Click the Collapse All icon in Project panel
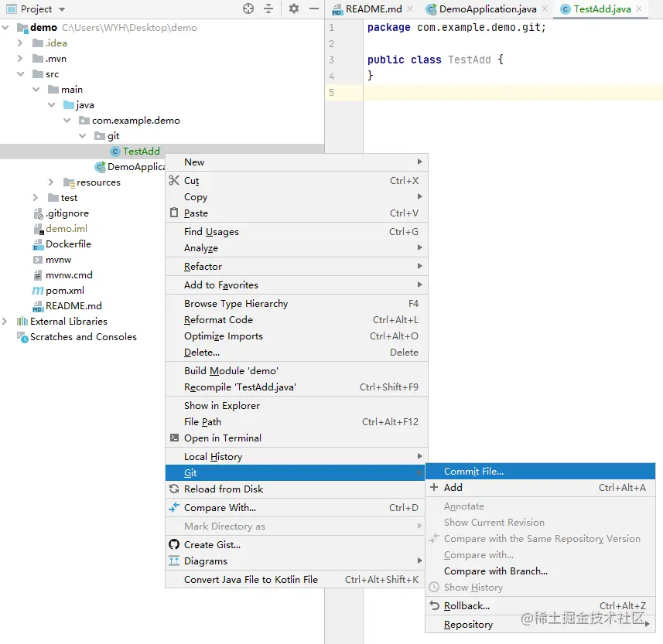 click(268, 9)
